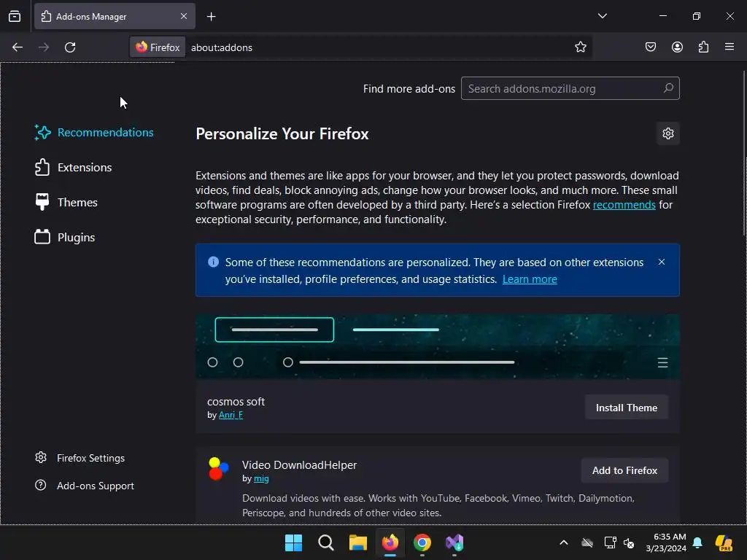
Task: Open the Firefox account icon
Action: [677, 47]
